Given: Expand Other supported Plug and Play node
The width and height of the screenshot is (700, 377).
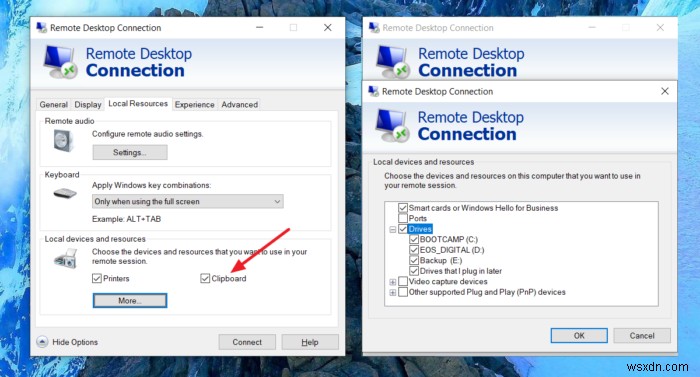Looking at the screenshot, I should tap(392, 293).
